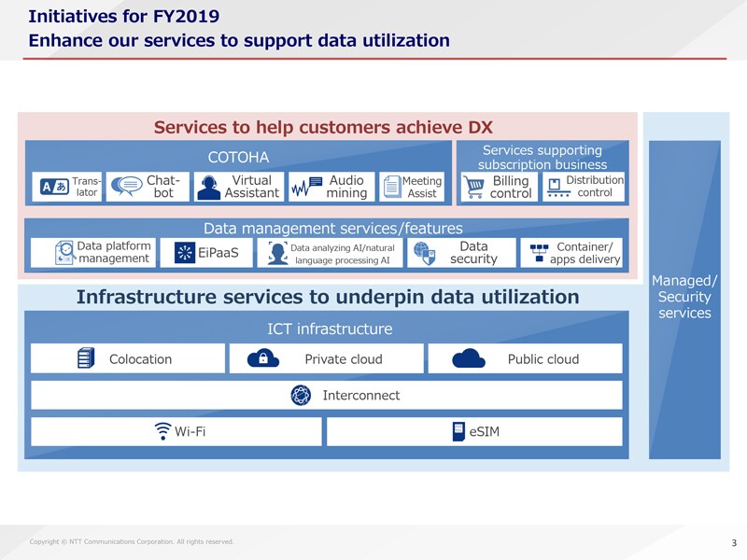The image size is (747, 560).
Task: Click 'Services supporting subscription business' heading
Action: (x=543, y=157)
